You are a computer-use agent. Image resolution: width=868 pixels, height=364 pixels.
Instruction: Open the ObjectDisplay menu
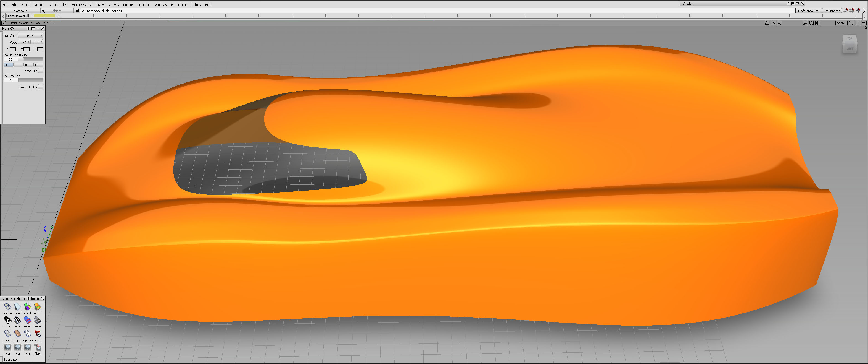click(58, 5)
